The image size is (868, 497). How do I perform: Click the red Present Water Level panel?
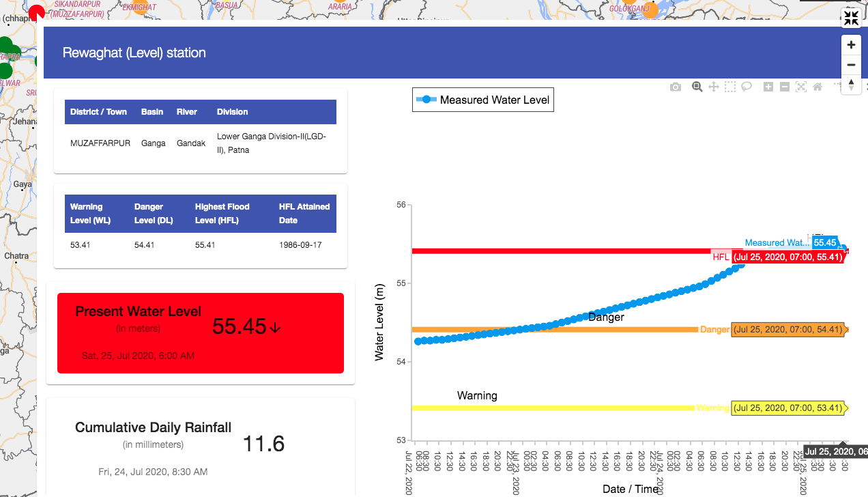200,333
